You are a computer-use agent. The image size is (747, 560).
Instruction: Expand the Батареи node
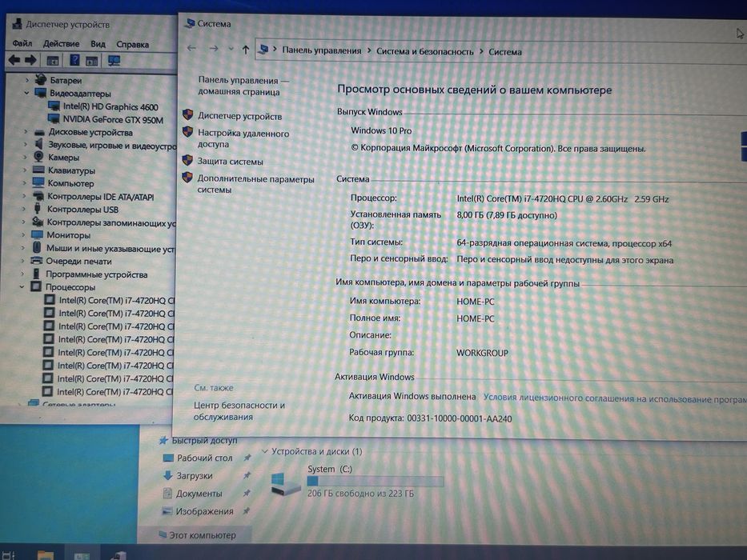point(27,80)
